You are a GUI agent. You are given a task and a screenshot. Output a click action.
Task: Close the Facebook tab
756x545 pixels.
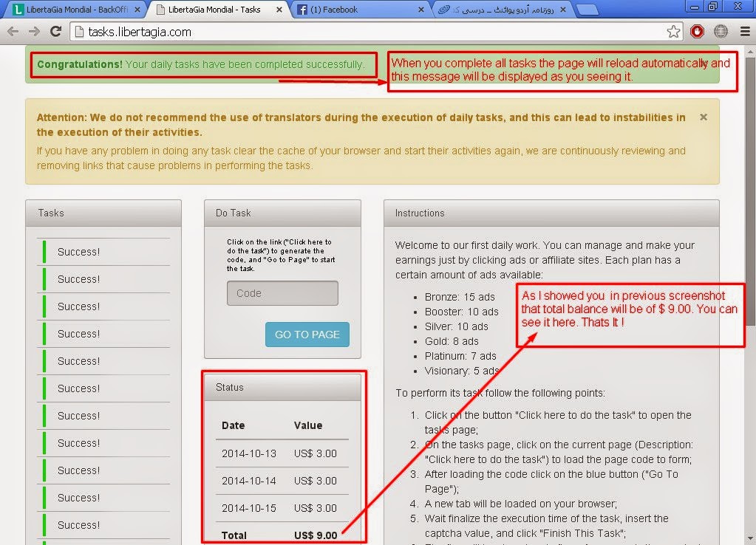point(421,10)
